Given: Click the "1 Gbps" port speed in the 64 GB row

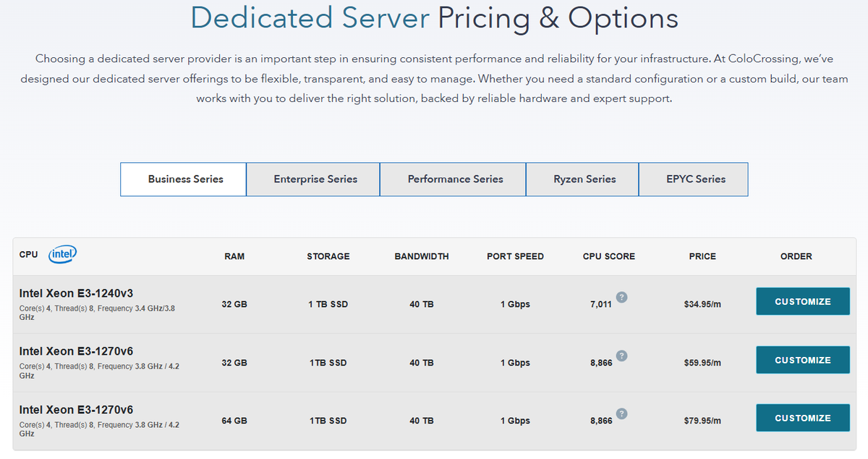Looking at the screenshot, I should [x=515, y=421].
